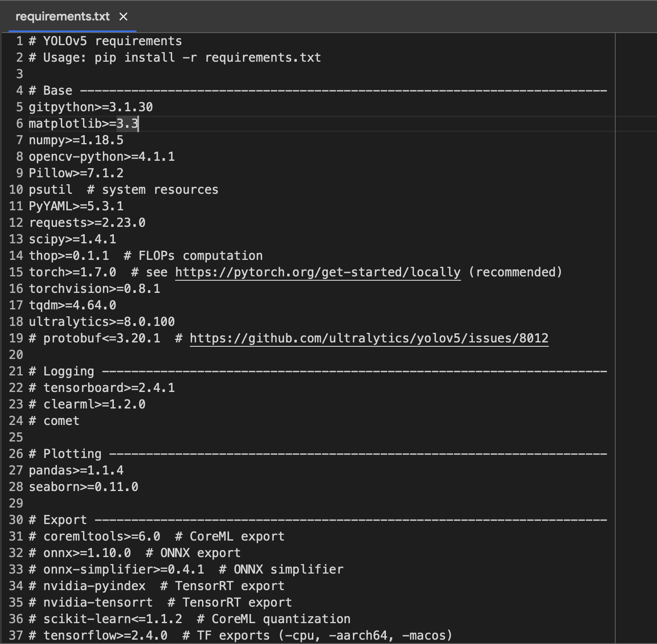Open the pytorch.org get-started link
This screenshot has height=644, width=657.
click(318, 272)
